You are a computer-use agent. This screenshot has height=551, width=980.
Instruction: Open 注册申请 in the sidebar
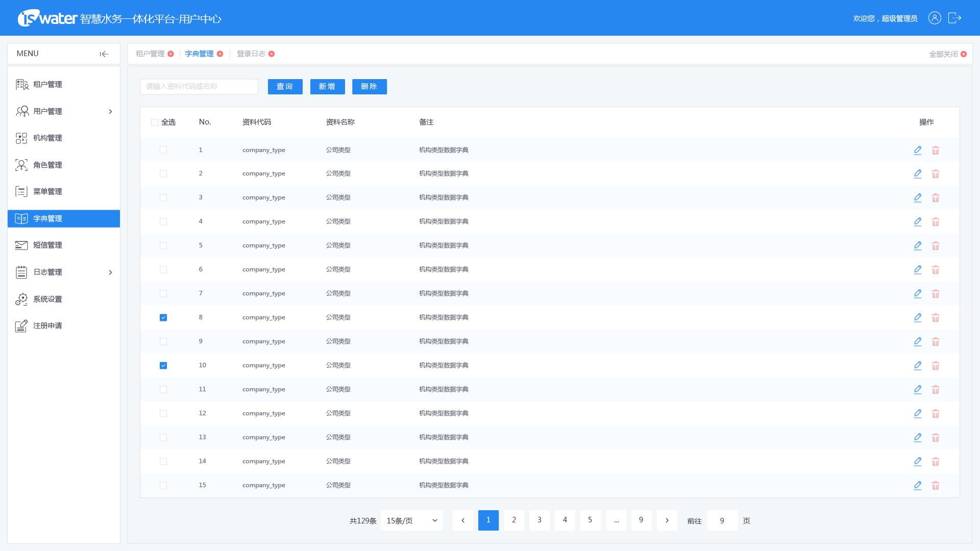point(64,326)
